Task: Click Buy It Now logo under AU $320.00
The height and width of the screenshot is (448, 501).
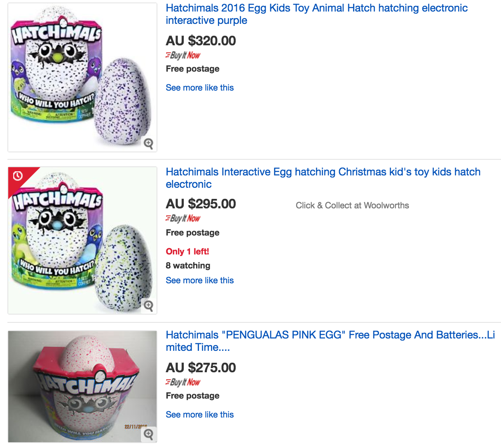Action: tap(183, 55)
